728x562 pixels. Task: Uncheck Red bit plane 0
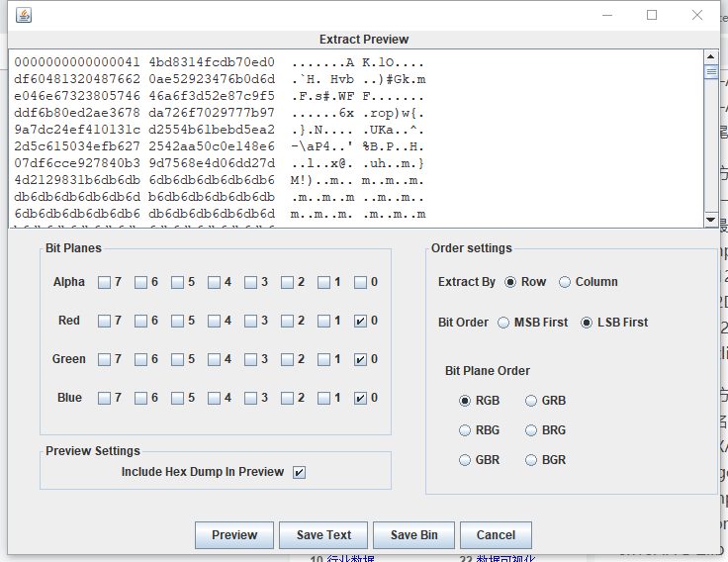click(360, 321)
